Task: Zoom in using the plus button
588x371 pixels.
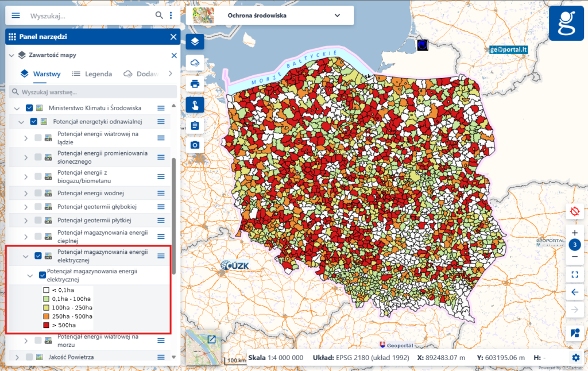Action: 575,234
